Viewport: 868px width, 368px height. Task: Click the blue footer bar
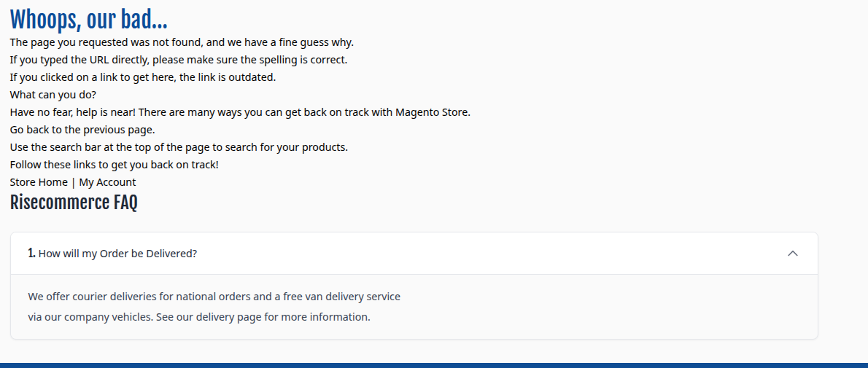point(434,365)
